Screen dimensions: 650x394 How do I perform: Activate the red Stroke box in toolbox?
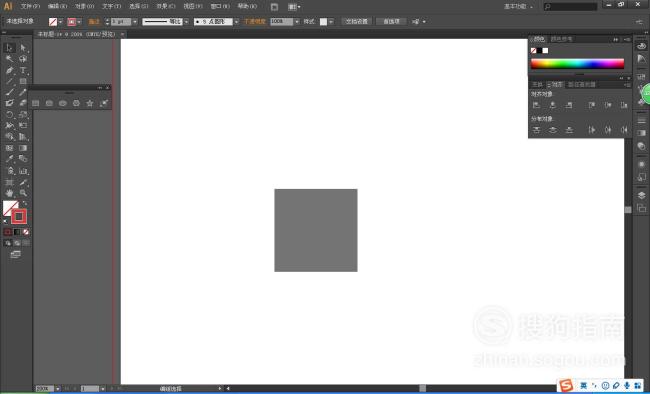[x=19, y=216]
